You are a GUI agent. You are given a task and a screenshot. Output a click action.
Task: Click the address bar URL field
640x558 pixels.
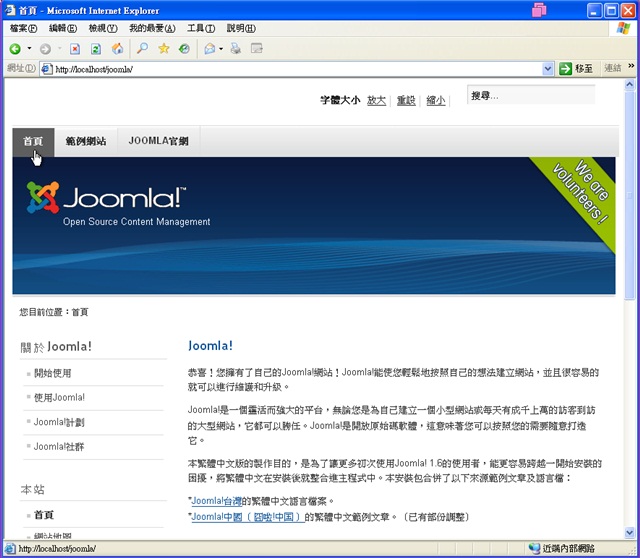pyautogui.click(x=297, y=69)
